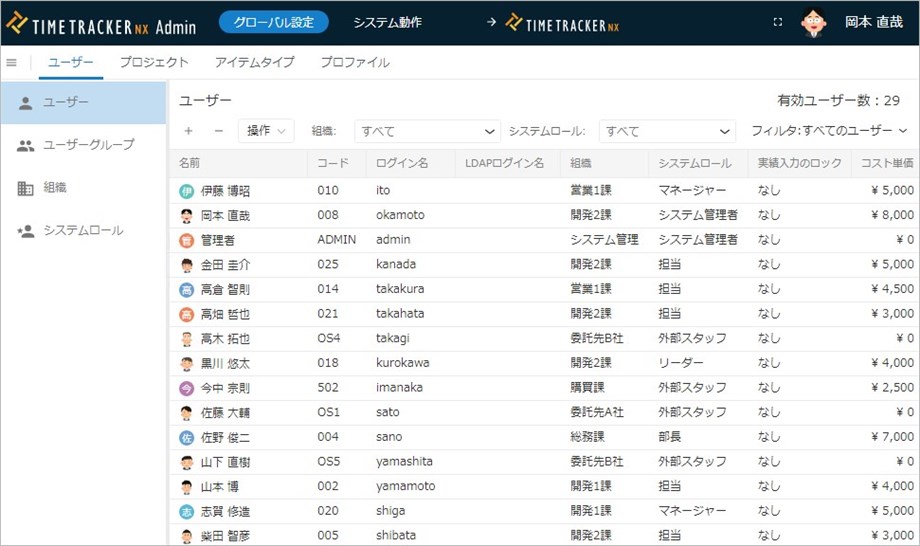The height and width of the screenshot is (546, 920).
Task: Sort by the コスト単価 column header
Action: point(885,163)
